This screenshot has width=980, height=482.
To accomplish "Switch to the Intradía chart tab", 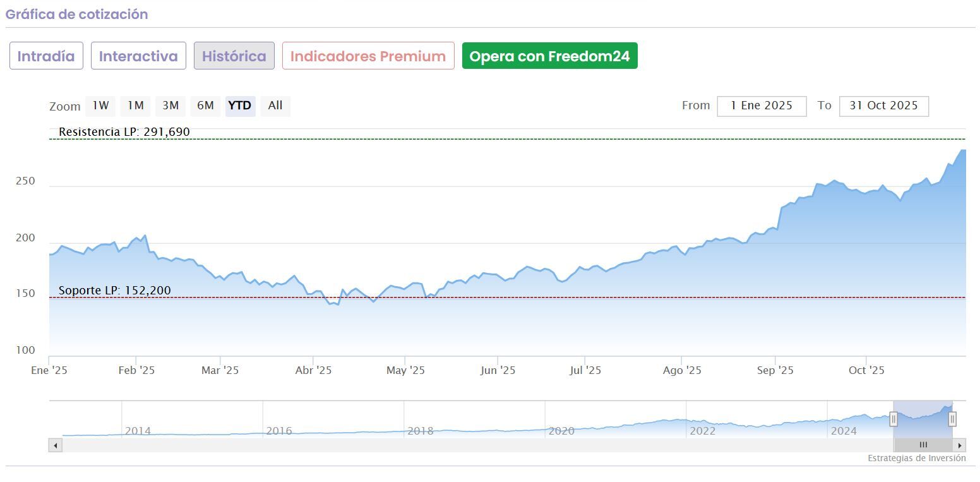I will [46, 56].
